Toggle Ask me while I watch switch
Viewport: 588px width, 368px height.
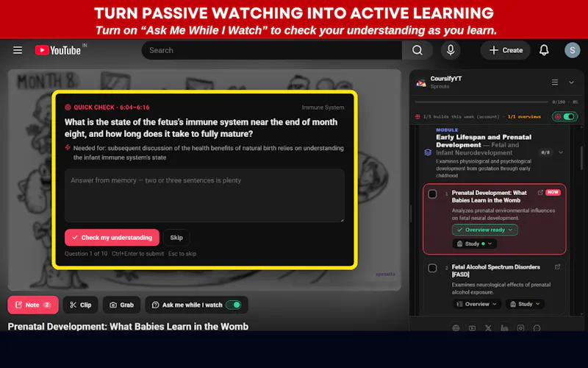(233, 305)
